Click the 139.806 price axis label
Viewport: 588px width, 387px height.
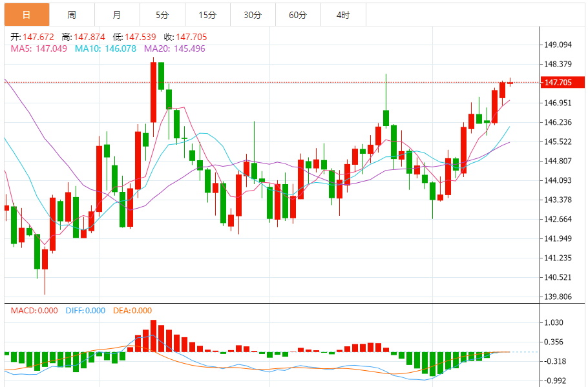click(x=558, y=297)
